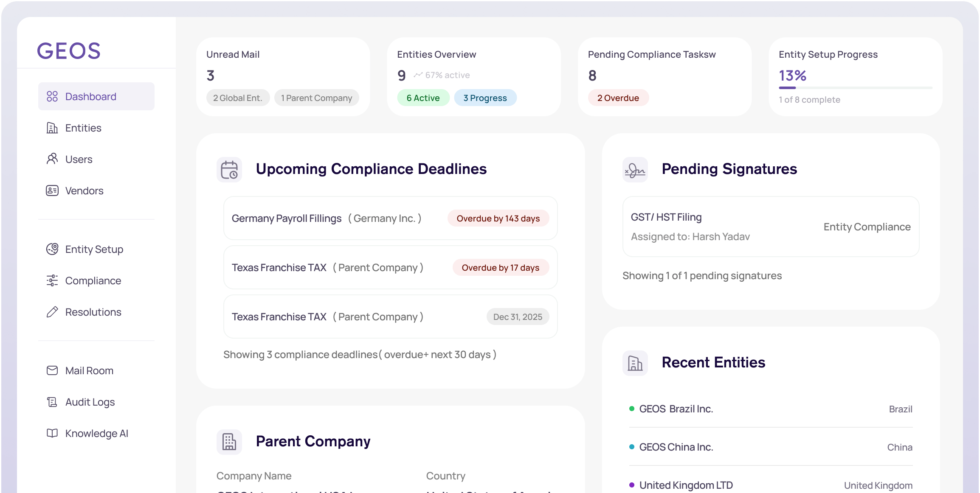Click the Entity Setup Progress bar
Screen dimensions: 980x493
(855, 88)
